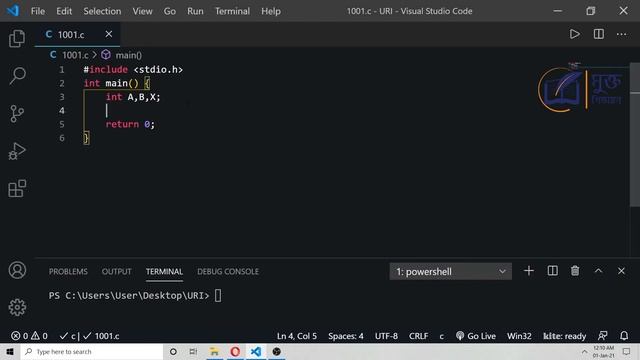Switch to the OUTPUT panel tab
The height and width of the screenshot is (360, 640).
pos(116,271)
